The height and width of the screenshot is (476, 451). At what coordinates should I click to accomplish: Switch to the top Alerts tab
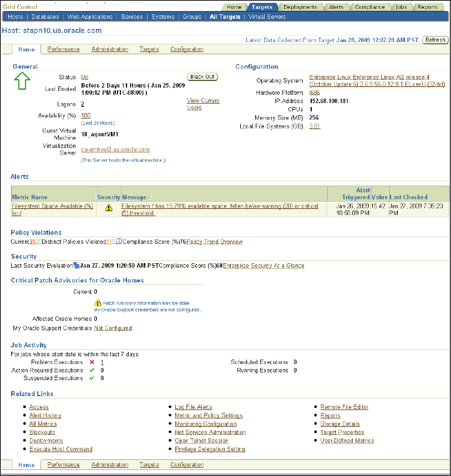tap(336, 7)
